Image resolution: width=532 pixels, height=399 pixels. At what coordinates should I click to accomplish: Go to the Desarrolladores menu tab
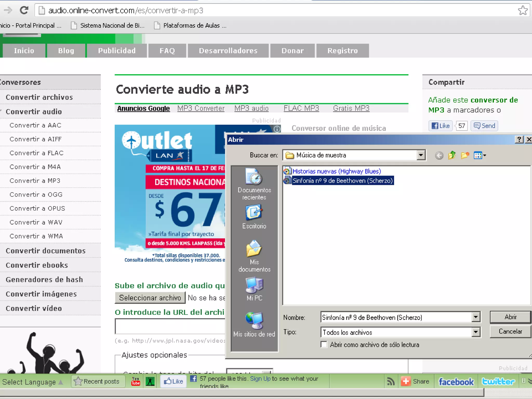point(228,50)
